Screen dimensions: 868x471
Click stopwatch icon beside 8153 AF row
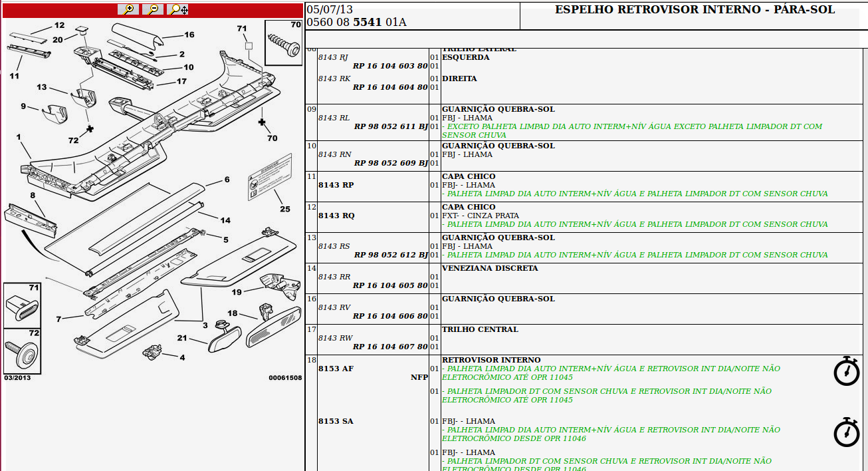[846, 371]
